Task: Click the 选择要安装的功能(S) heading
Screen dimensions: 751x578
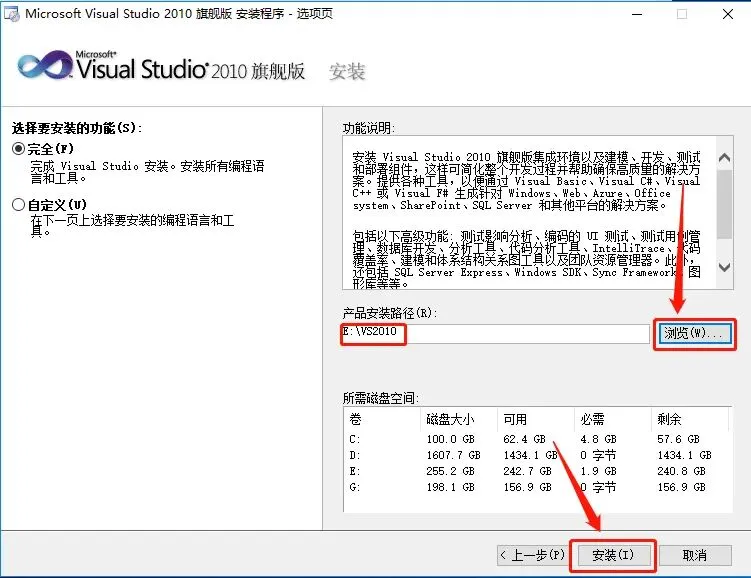Action: coord(77,128)
